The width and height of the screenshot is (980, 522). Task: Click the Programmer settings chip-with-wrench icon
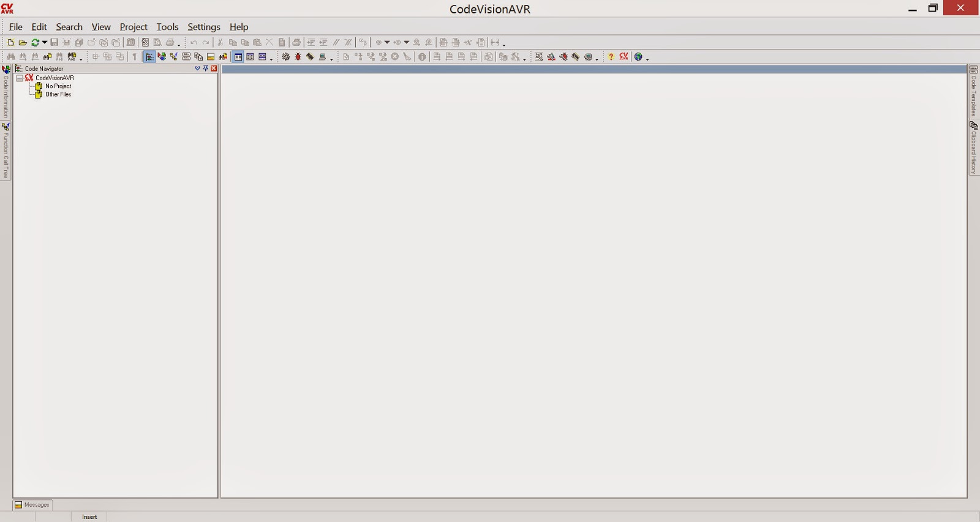click(x=575, y=56)
